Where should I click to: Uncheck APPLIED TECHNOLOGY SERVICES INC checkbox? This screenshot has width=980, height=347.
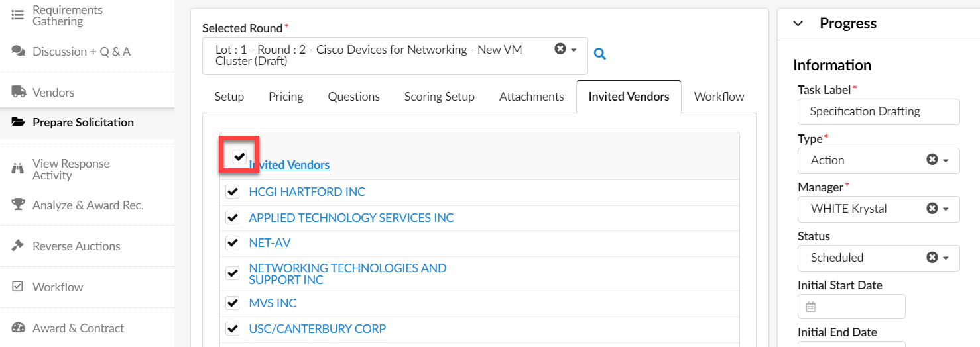click(233, 217)
